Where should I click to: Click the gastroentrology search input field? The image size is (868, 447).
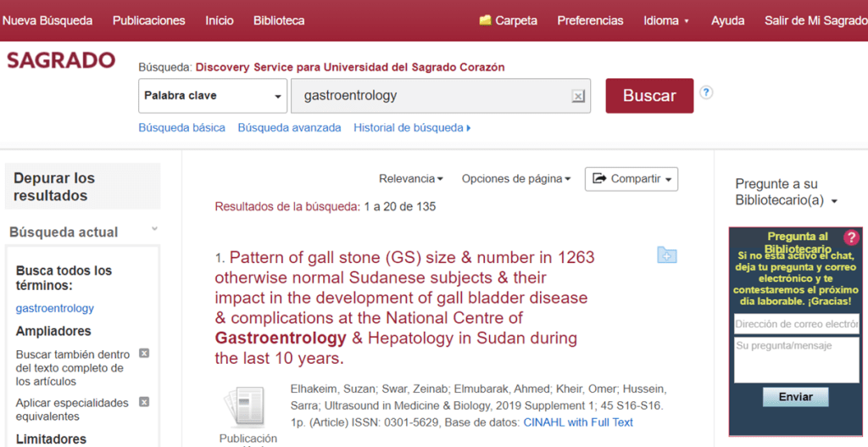[x=428, y=96]
